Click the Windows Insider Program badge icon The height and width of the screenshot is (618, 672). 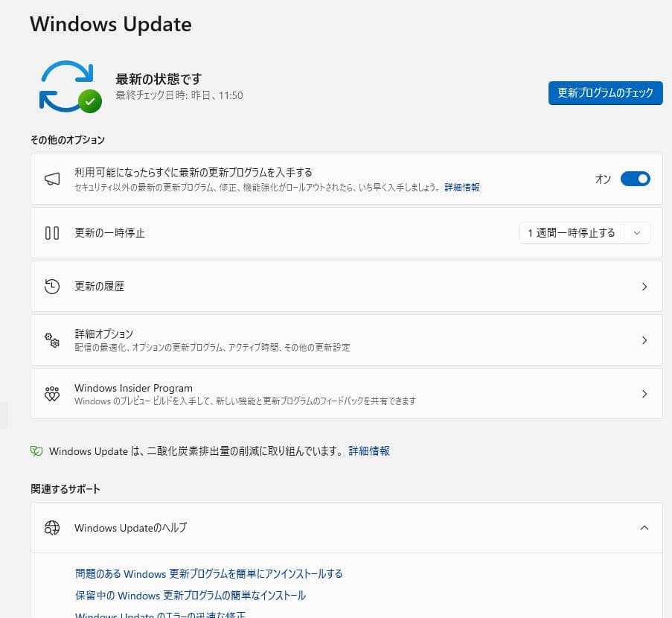coord(51,393)
